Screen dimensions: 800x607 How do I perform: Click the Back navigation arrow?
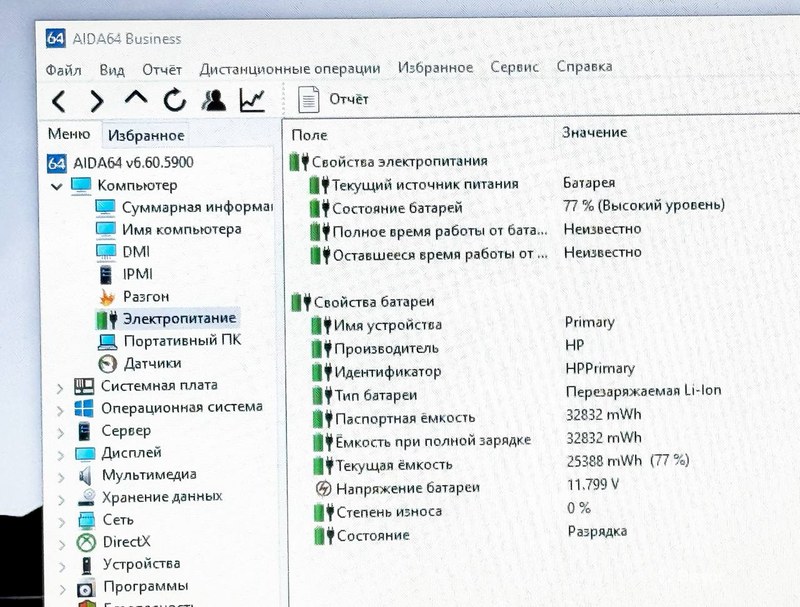coord(59,100)
